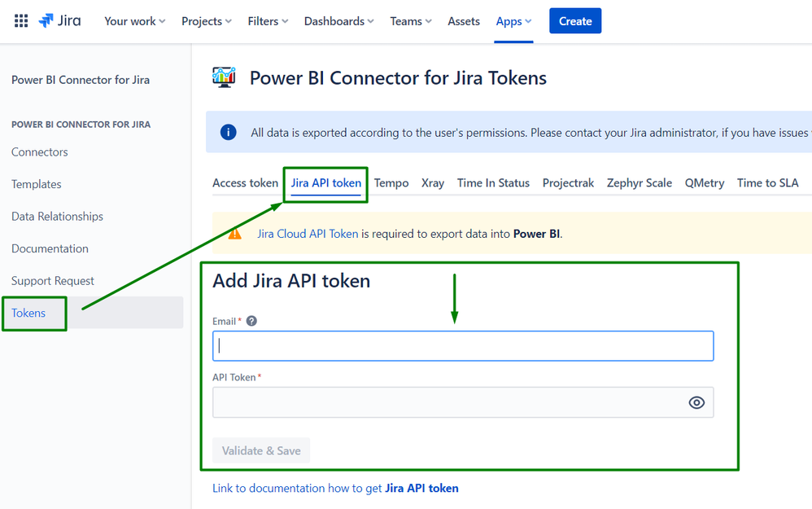812x509 pixels.
Task: Expand the Filters dropdown
Action: point(268,21)
